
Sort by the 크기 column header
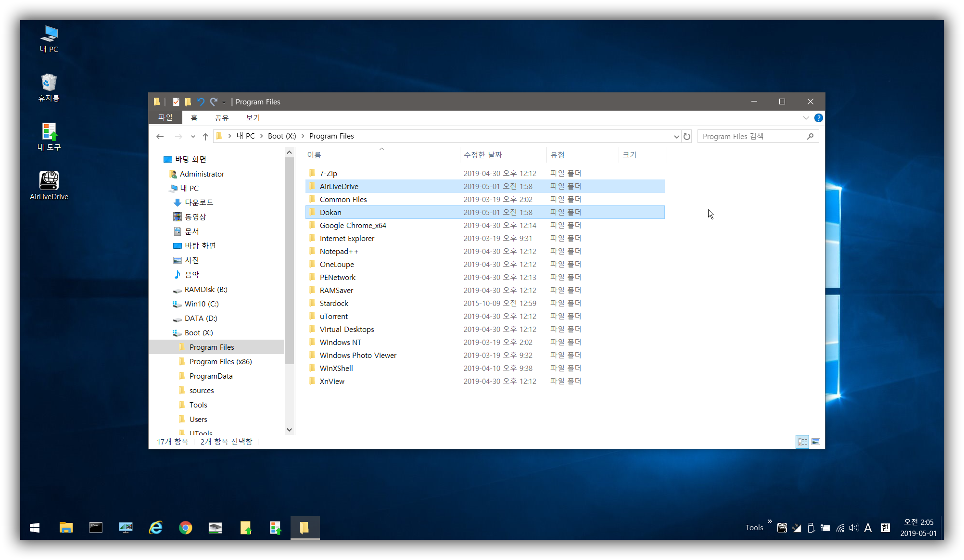pos(630,155)
